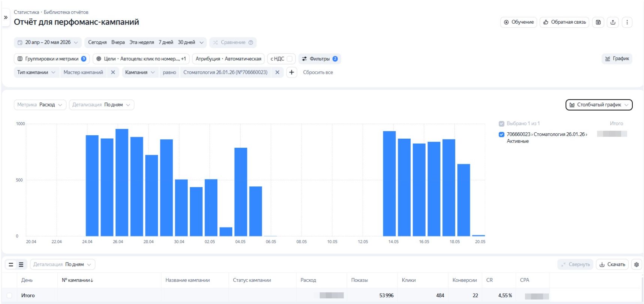This screenshot has width=644, height=304.
Task: Open the Метрика Расход dropdown
Action: [x=40, y=105]
